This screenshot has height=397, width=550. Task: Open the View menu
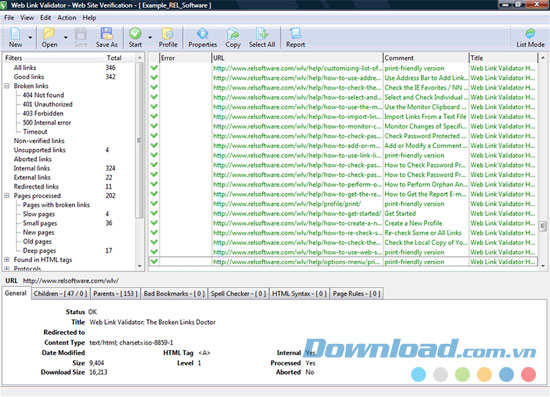pyautogui.click(x=27, y=18)
